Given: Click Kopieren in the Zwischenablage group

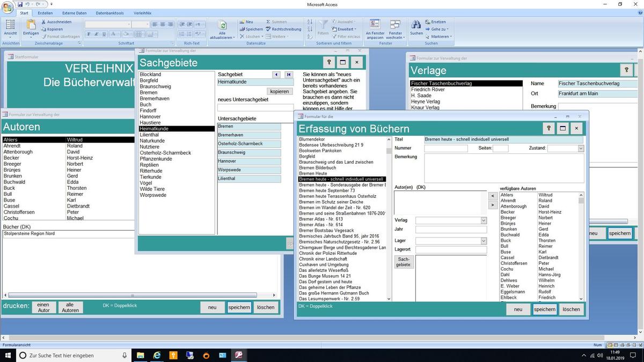Looking at the screenshot, I should click(52, 29).
